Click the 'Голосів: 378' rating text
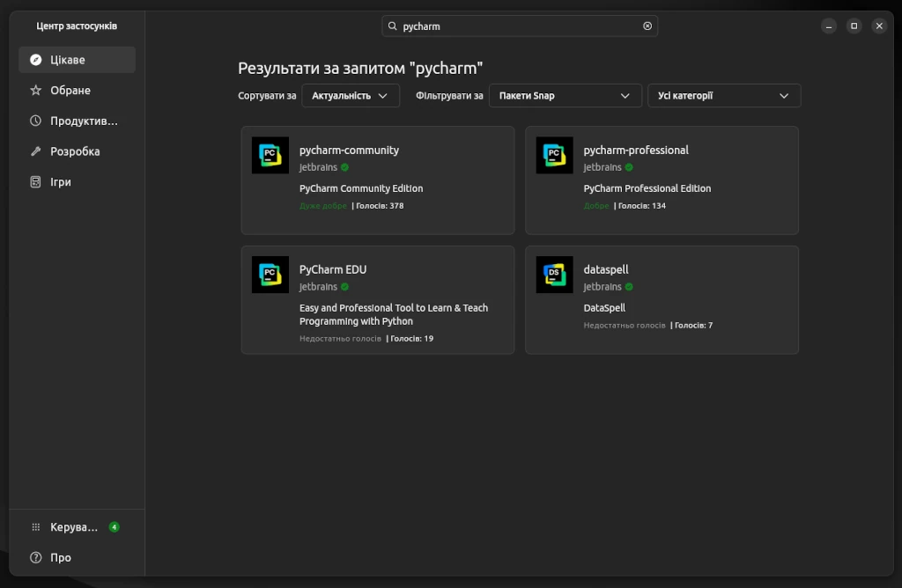Screen dimensions: 902x588 pos(380,206)
